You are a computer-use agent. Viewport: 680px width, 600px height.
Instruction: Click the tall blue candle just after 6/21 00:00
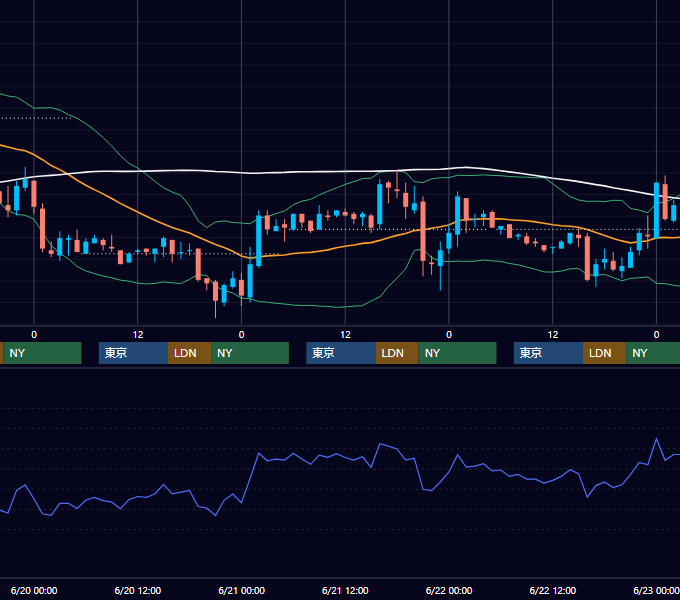pos(259,241)
